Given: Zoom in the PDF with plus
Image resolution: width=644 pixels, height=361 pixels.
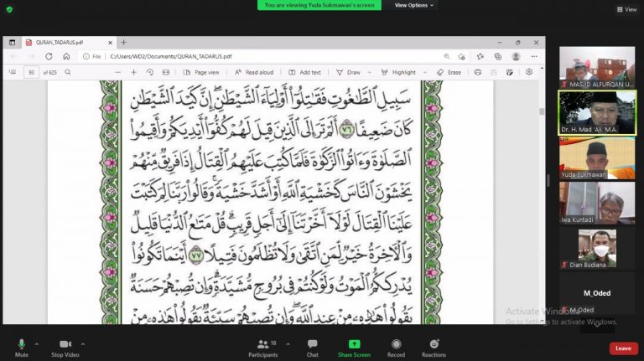Looking at the screenshot, I should (x=134, y=72).
